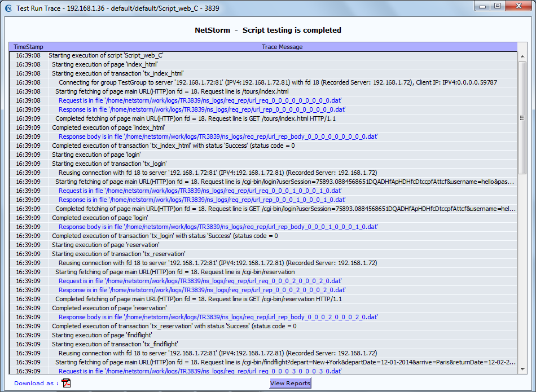The width and height of the screenshot is (536, 392).
Task: Open response body link url_rep_body_0_0_0_0_0_0_0_0_0.dat
Action: click(x=218, y=136)
